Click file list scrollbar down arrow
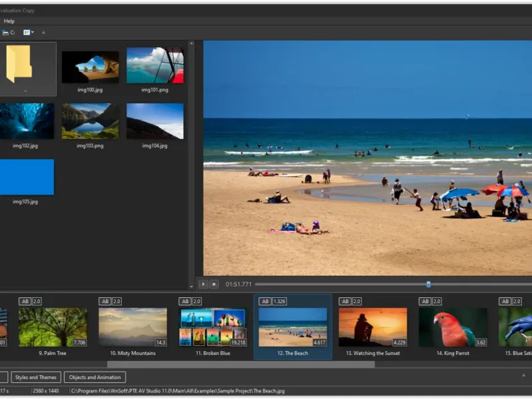 [x=192, y=287]
